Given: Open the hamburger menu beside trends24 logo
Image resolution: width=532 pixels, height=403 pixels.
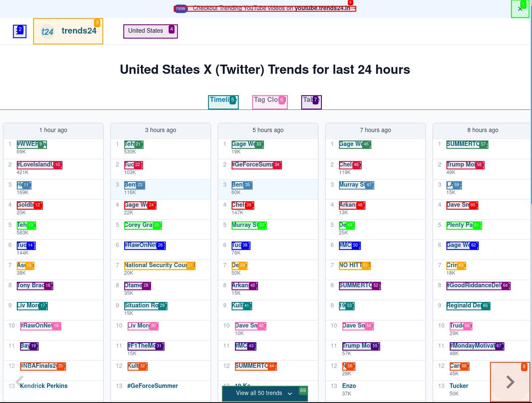Looking at the screenshot, I should (x=20, y=31).
